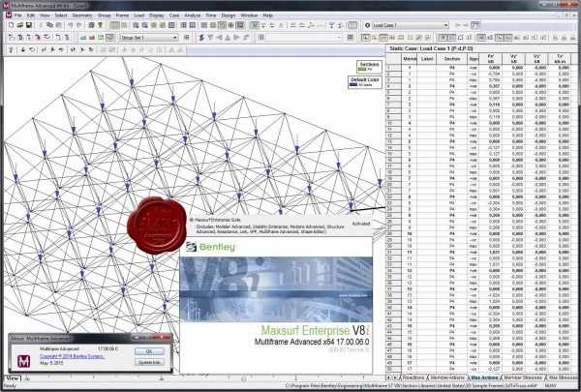Click the Multiframe logo in About dialog
The height and width of the screenshot is (392, 581).
(24, 361)
